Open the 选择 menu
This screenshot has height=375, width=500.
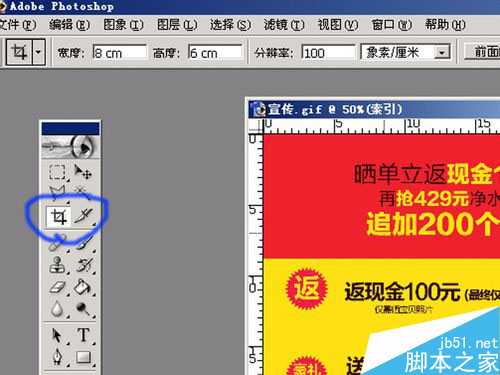tap(230, 25)
